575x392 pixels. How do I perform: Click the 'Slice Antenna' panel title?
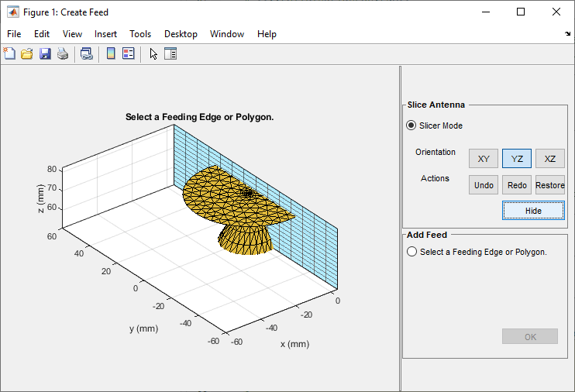[x=436, y=105]
